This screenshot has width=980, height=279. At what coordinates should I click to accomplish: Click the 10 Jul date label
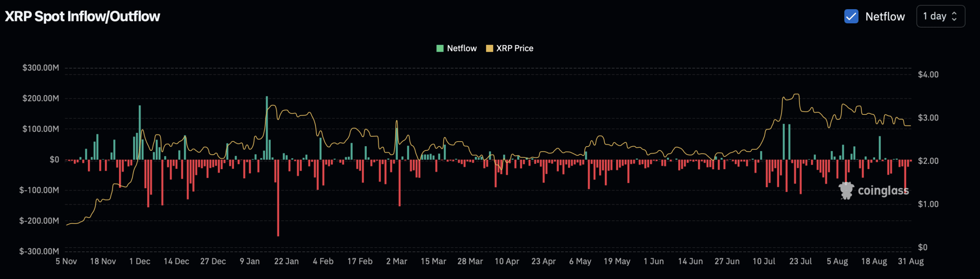point(764,261)
